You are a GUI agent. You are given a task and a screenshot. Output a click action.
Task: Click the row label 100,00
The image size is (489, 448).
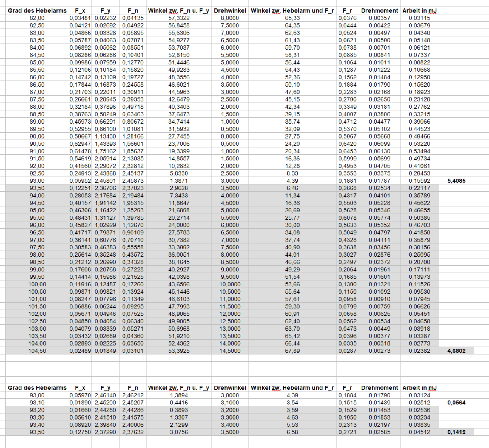[37, 284]
